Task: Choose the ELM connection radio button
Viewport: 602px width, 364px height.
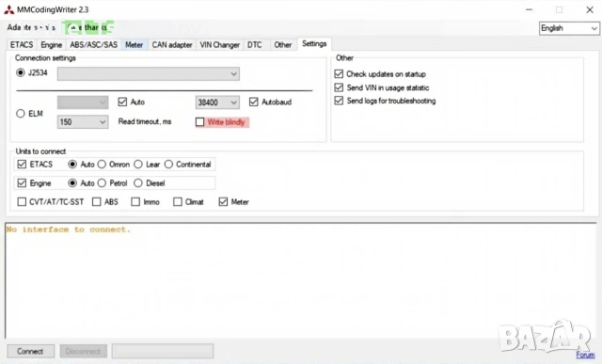Action: [21, 113]
